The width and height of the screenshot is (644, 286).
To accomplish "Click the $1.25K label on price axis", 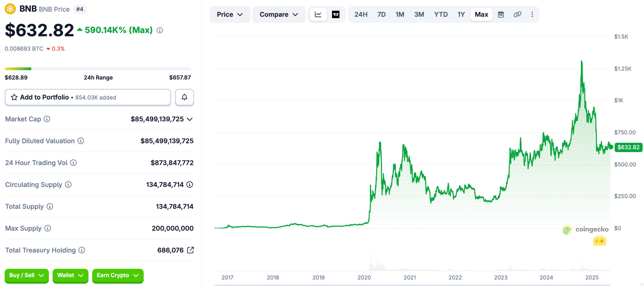I will [x=623, y=69].
